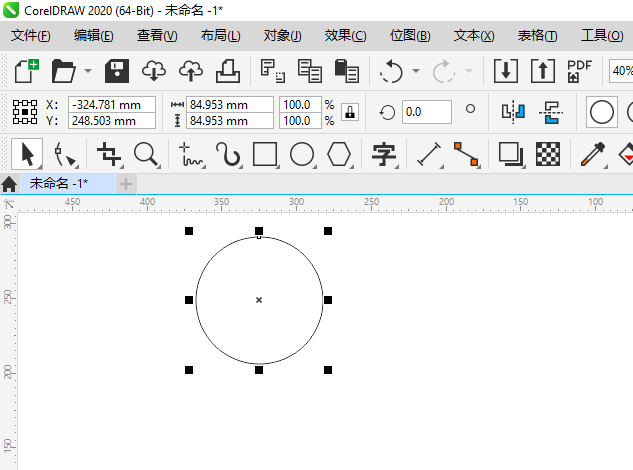Viewport: 633px width, 470px height.
Task: Mirror the object horizontally
Action: pyautogui.click(x=514, y=112)
